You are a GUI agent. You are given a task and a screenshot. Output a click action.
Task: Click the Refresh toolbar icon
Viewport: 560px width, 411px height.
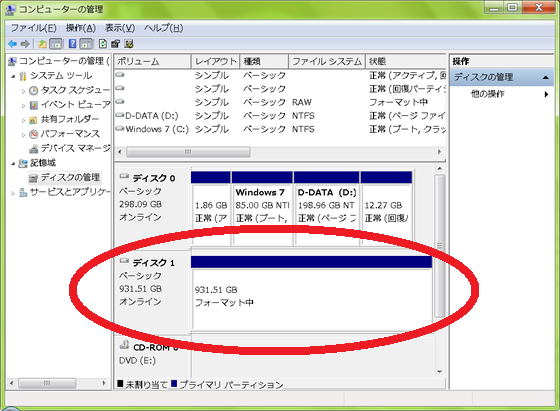click(102, 44)
